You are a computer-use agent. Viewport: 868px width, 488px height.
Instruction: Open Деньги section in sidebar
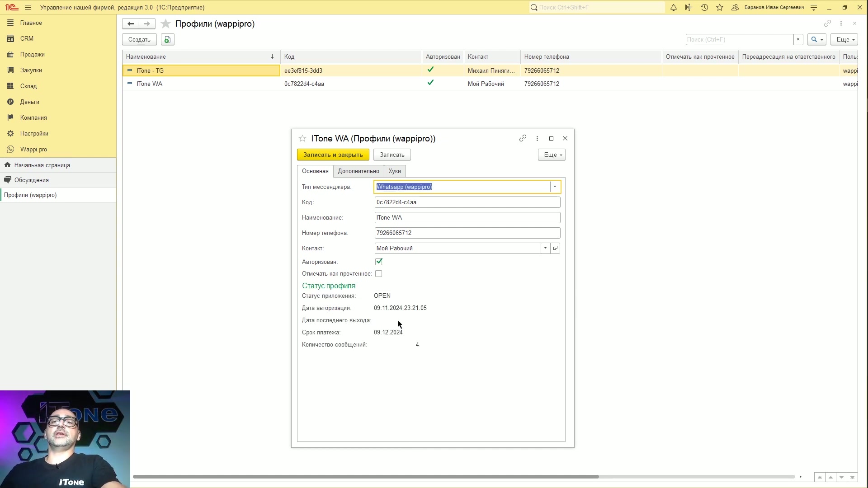coord(29,102)
